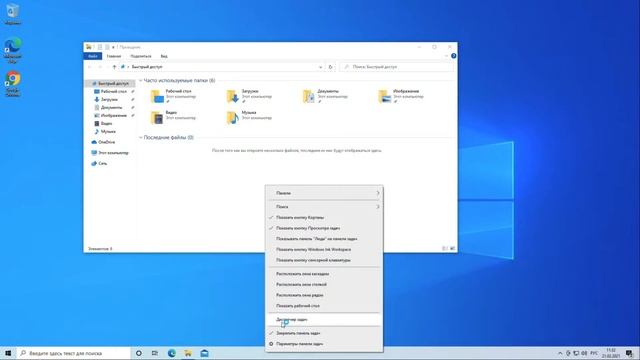Switch to details view in status bar
This screenshot has height=360, width=640.
pos(445,249)
